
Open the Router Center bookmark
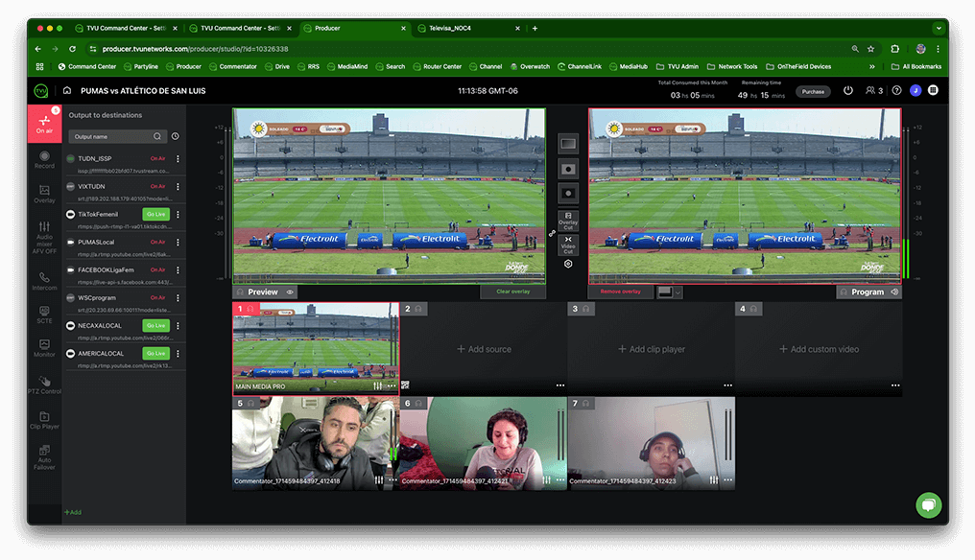[x=438, y=66]
